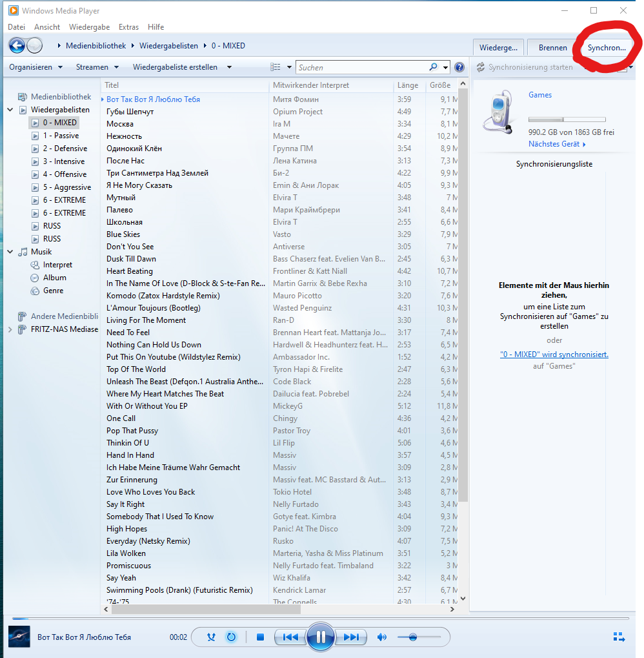Open the Organisieren dropdown
644x658 pixels.
coord(35,67)
